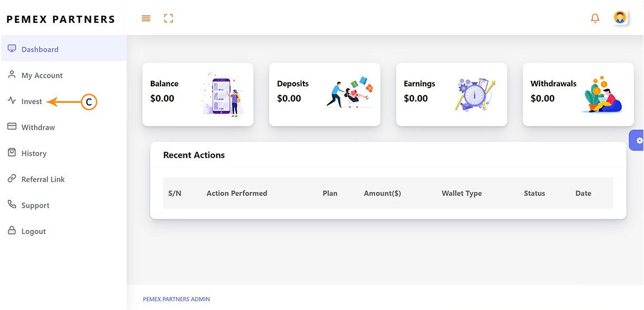Open the user profile avatar menu

pyautogui.click(x=619, y=17)
